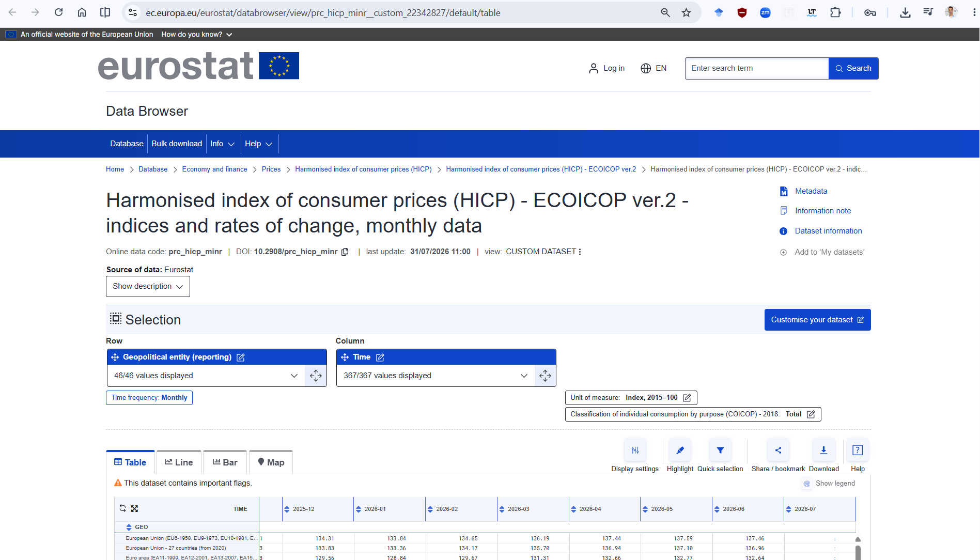
Task: Edit the COICOP classification filter
Action: [x=811, y=414]
